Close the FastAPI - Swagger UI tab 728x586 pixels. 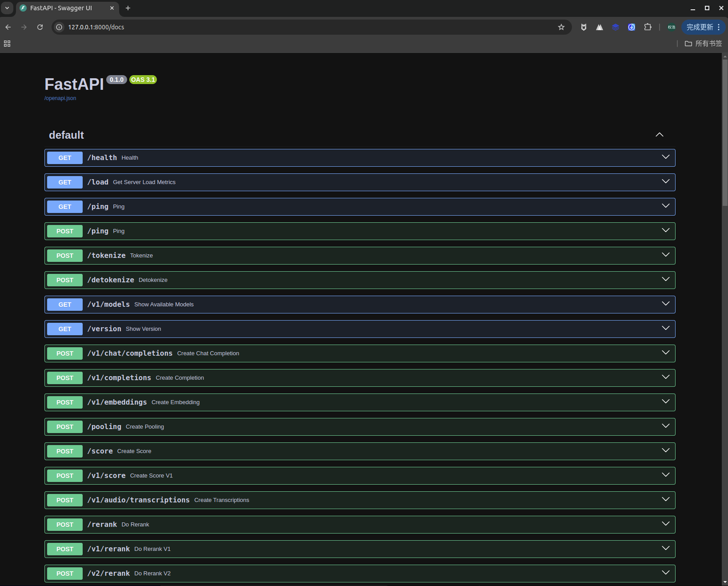(112, 8)
